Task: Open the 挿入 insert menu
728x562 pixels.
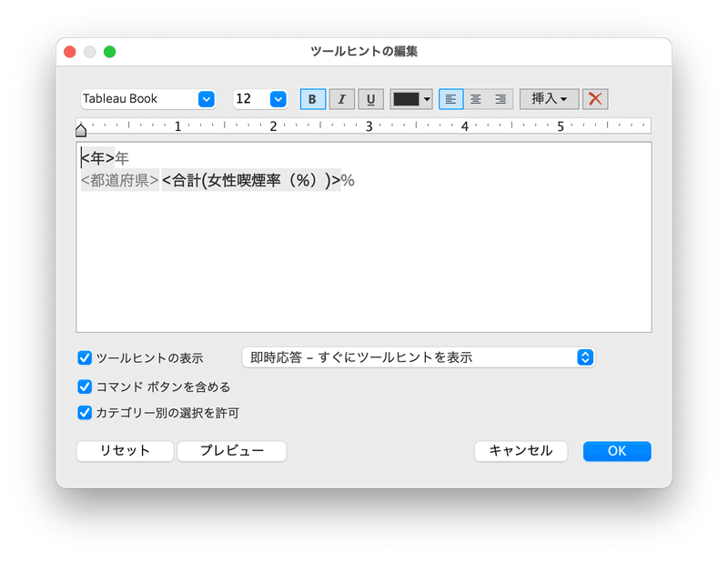Action: coord(550,99)
